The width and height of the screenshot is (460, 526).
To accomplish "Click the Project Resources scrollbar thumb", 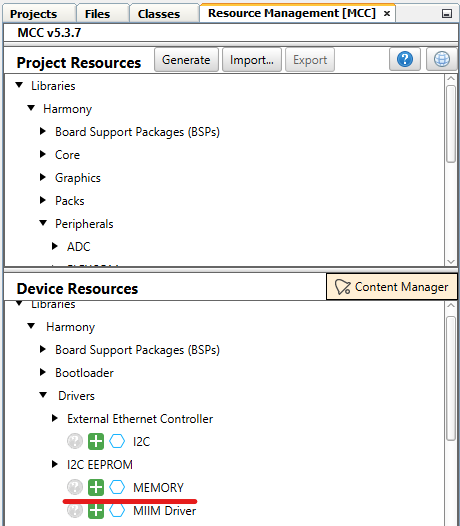I will click(x=451, y=124).
